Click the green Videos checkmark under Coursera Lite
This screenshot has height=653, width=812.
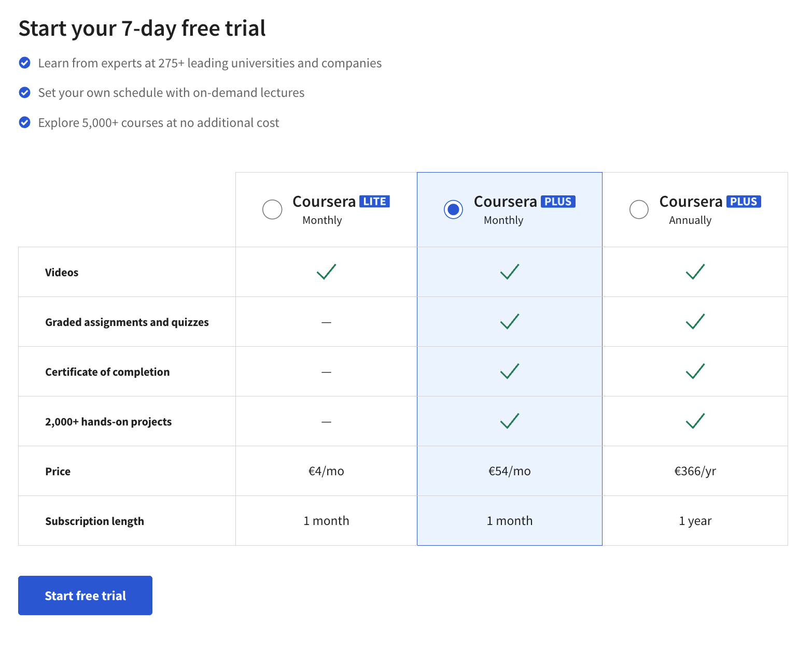(x=326, y=272)
